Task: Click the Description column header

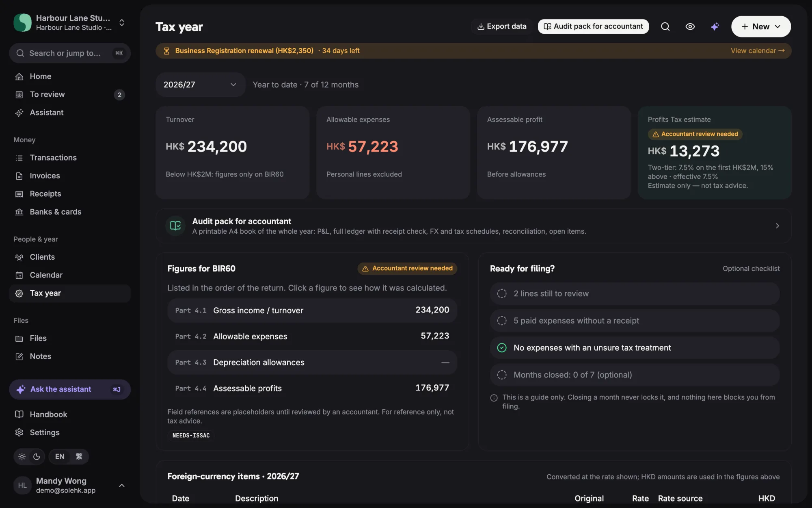Action: [257, 499]
